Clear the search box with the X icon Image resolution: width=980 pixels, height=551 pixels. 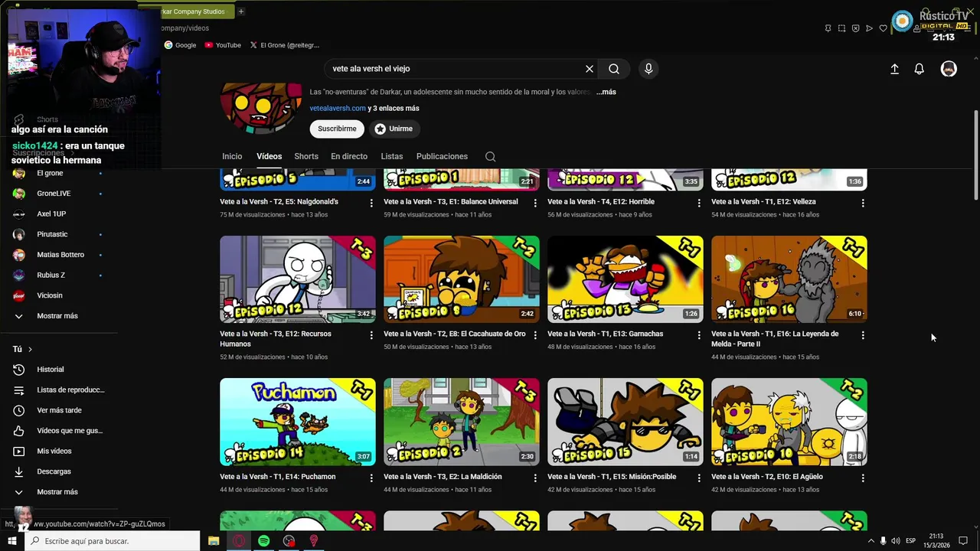click(590, 69)
